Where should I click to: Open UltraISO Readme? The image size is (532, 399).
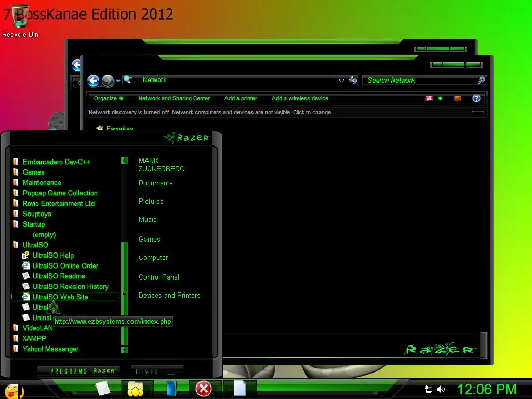click(59, 276)
